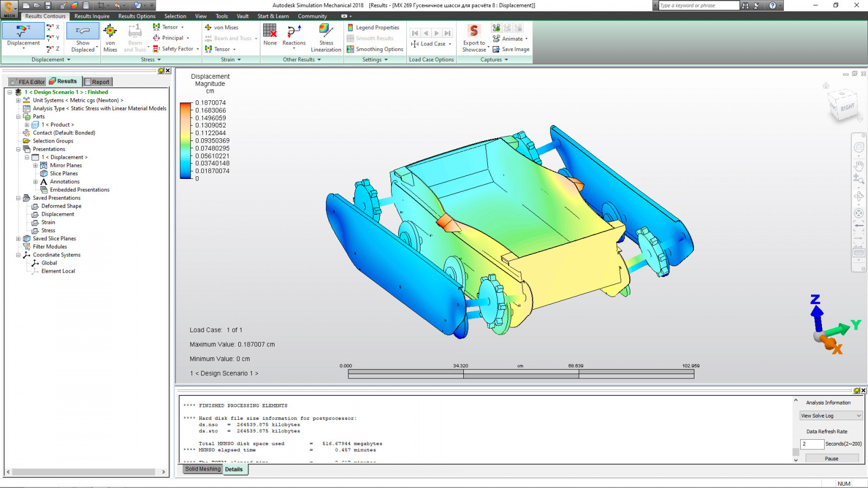Click the ViewCube RIGHT face
Screen dimensions: 868x488
point(847,107)
